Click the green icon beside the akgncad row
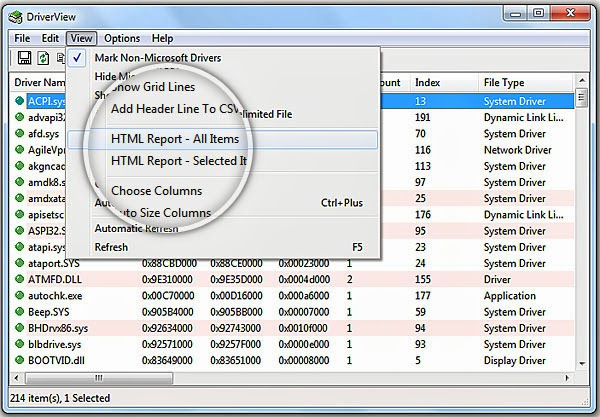This screenshot has width=600, height=417. [20, 166]
